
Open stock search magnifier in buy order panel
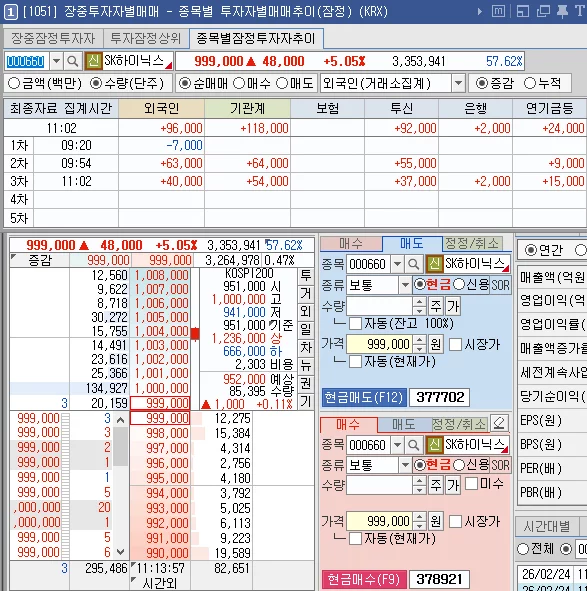coord(414,445)
